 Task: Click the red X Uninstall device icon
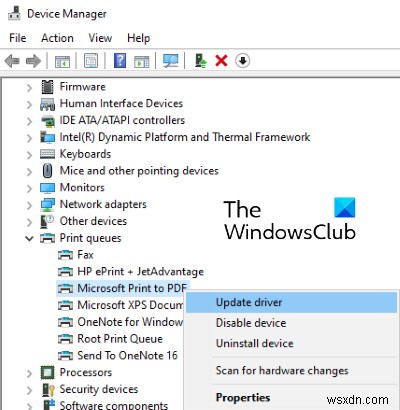click(222, 61)
